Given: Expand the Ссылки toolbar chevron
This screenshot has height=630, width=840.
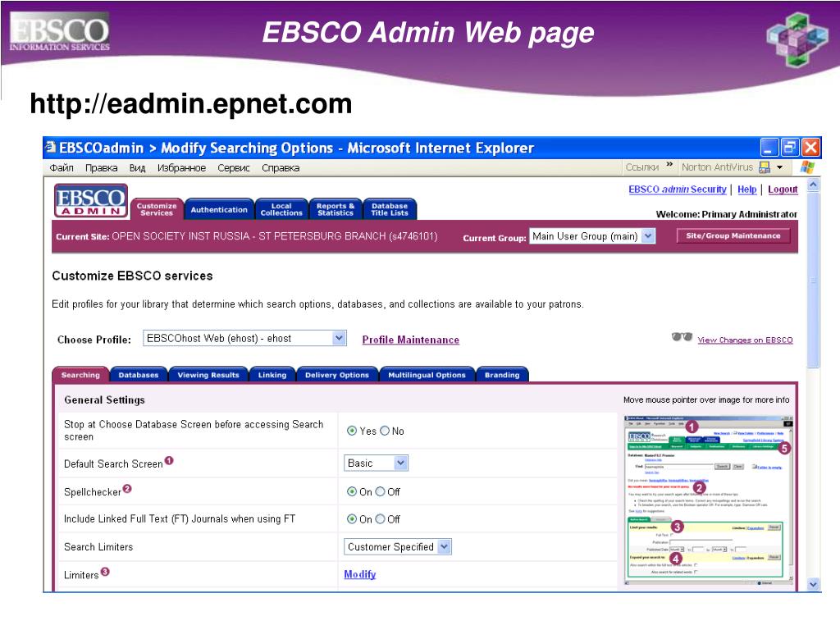Looking at the screenshot, I should point(669,164).
